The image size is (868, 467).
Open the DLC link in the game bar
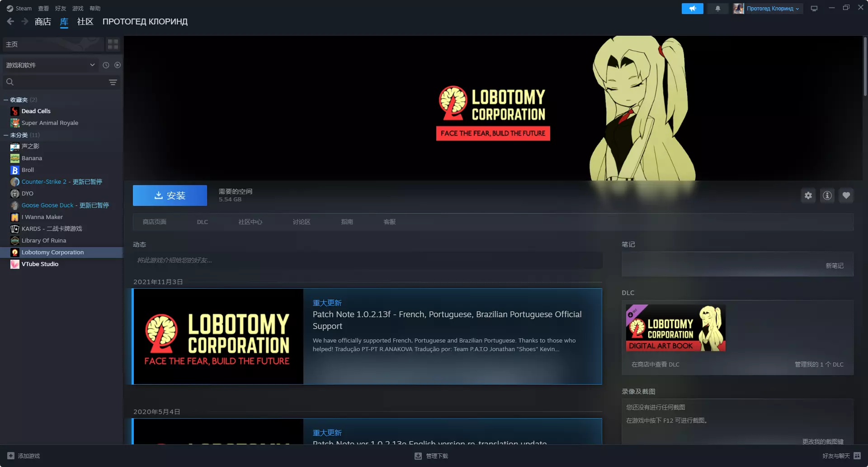203,222
